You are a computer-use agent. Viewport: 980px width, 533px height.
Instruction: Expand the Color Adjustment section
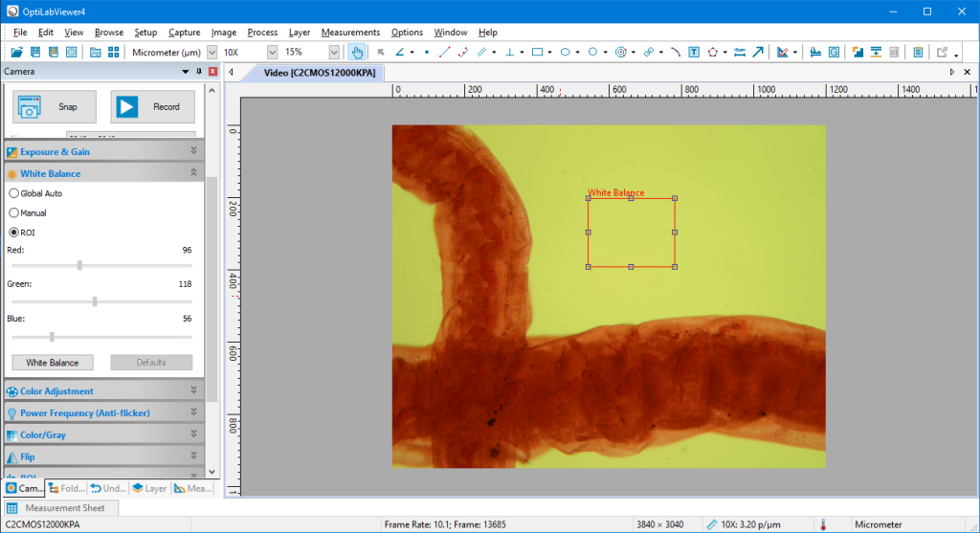(103, 390)
